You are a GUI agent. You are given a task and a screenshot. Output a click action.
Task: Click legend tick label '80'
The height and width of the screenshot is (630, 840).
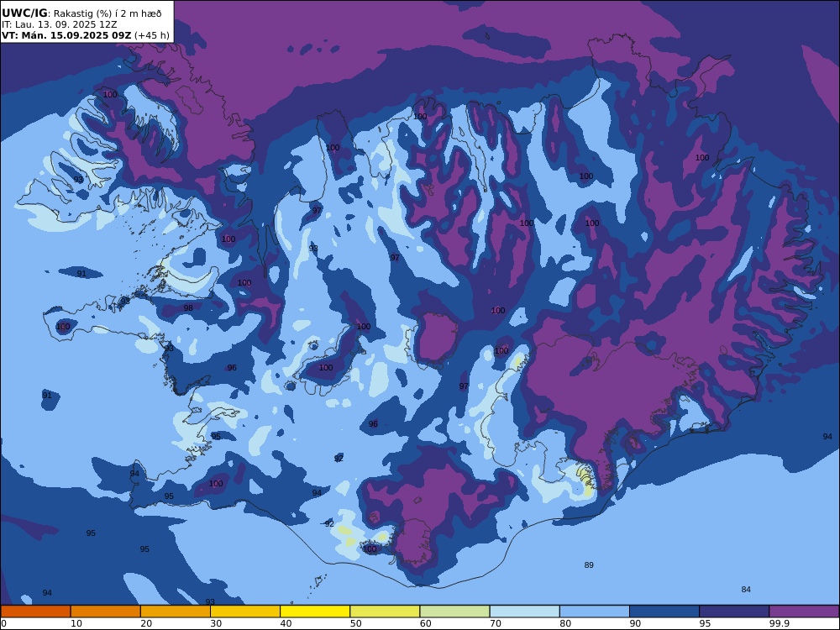(x=565, y=623)
